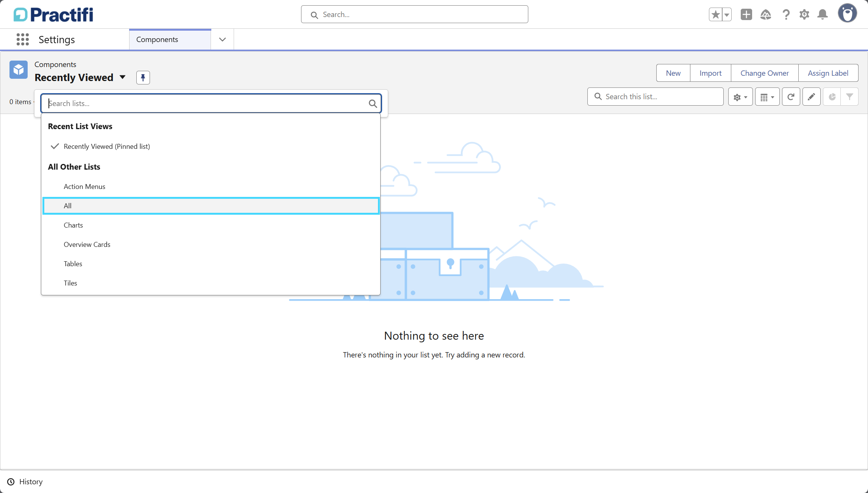
Task: Focus Search this list field
Action: coord(656,97)
